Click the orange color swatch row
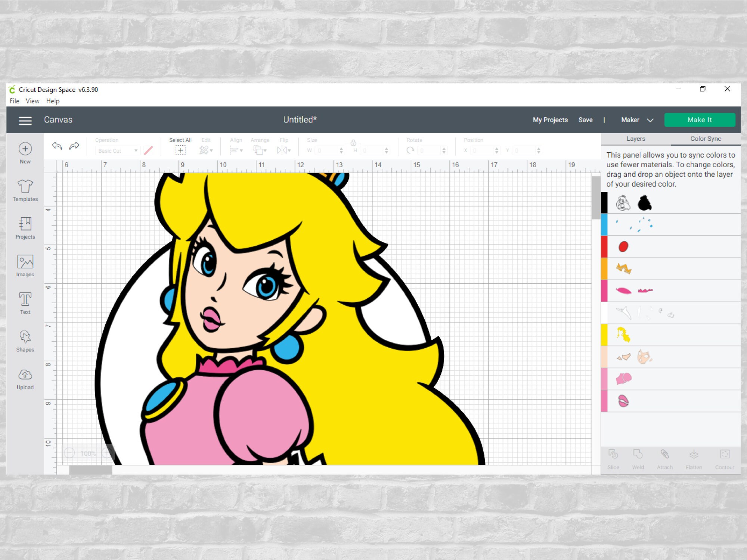The height and width of the screenshot is (560, 747). [x=671, y=269]
